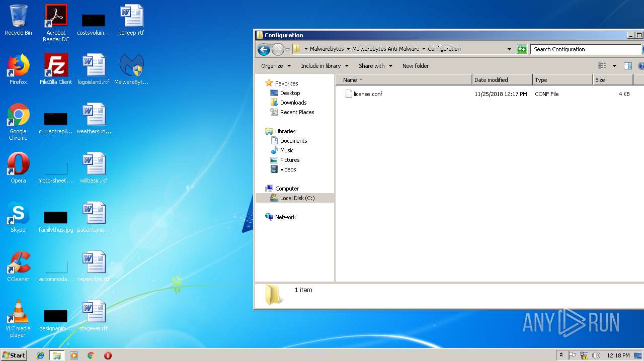Launch Skype desktop shortcut

point(18,218)
